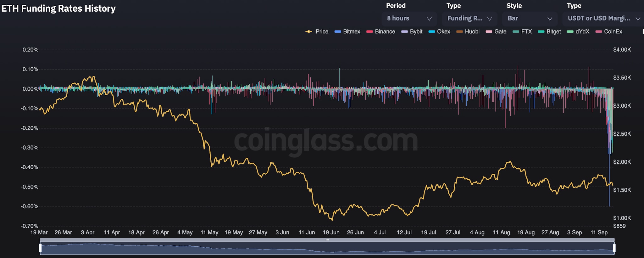Expand the Funding Rate type dropdown
Image resolution: width=644 pixels, height=258 pixels.
pos(469,19)
